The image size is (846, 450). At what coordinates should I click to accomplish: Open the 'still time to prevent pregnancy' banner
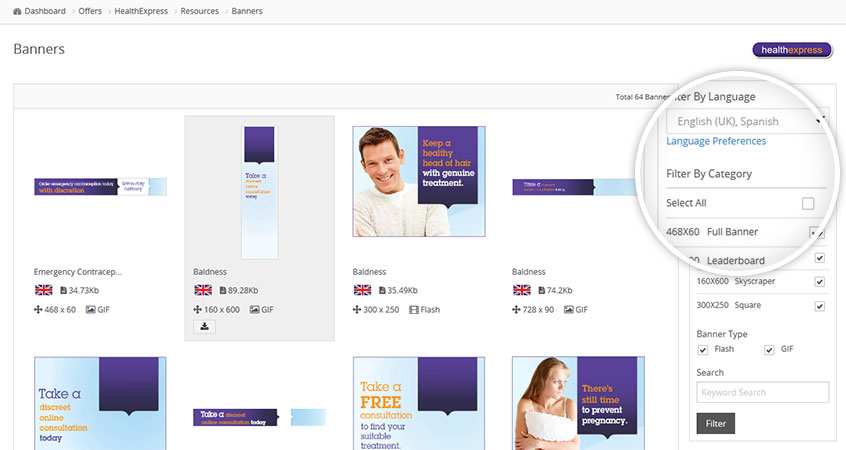tap(578, 403)
